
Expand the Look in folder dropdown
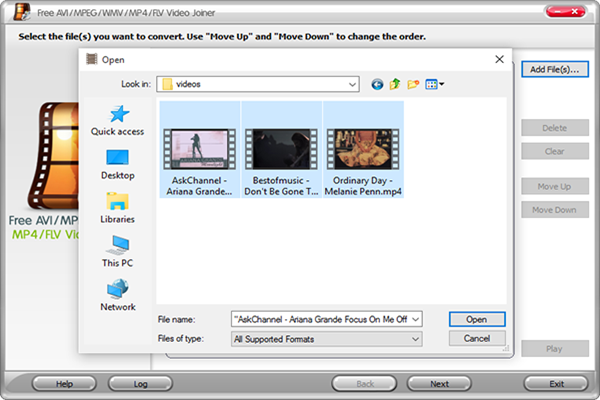pyautogui.click(x=353, y=85)
